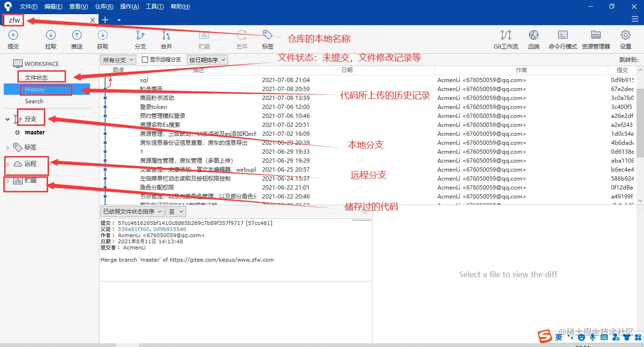This screenshot has width=644, height=347.
Task: Close the zfw repository tab
Action: (93, 20)
